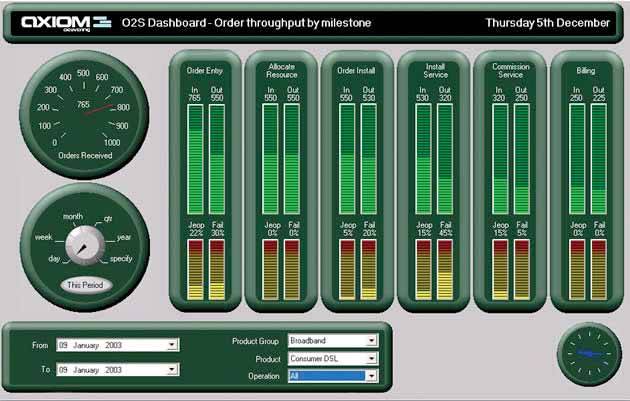Image resolution: width=630 pixels, height=401 pixels.
Task: Click the Order Entry Jeop red indicator
Action: pyautogui.click(x=194, y=270)
